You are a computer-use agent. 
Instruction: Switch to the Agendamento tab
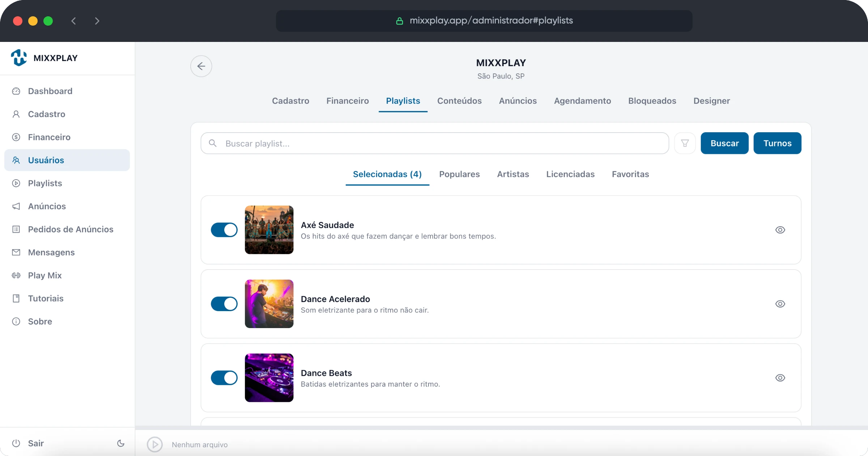582,101
